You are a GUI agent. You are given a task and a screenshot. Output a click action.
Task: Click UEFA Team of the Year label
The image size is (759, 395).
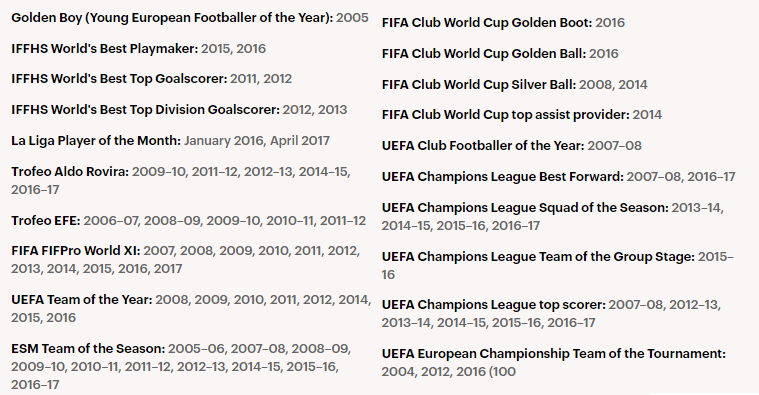click(82, 300)
